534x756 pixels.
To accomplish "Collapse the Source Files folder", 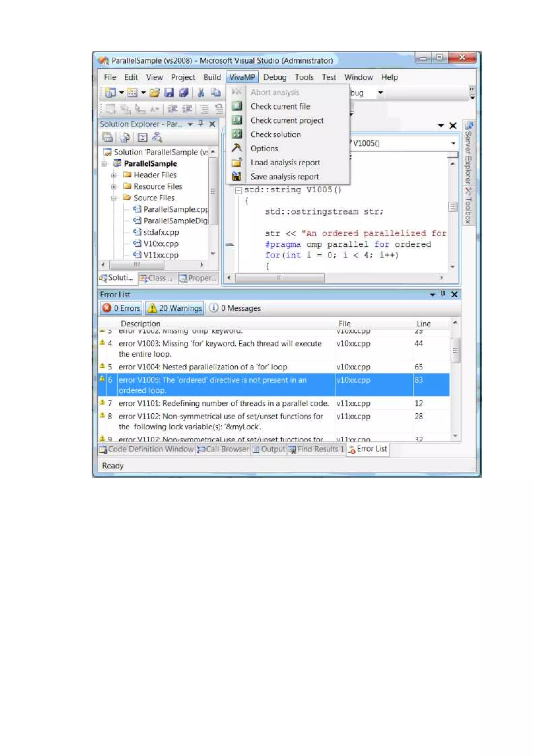I will tap(114, 198).
